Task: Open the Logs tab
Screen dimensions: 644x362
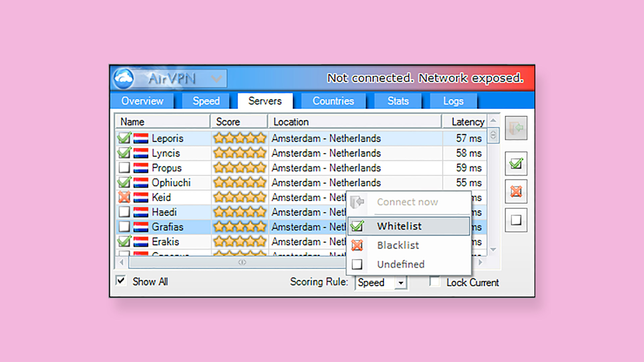Action: (453, 101)
